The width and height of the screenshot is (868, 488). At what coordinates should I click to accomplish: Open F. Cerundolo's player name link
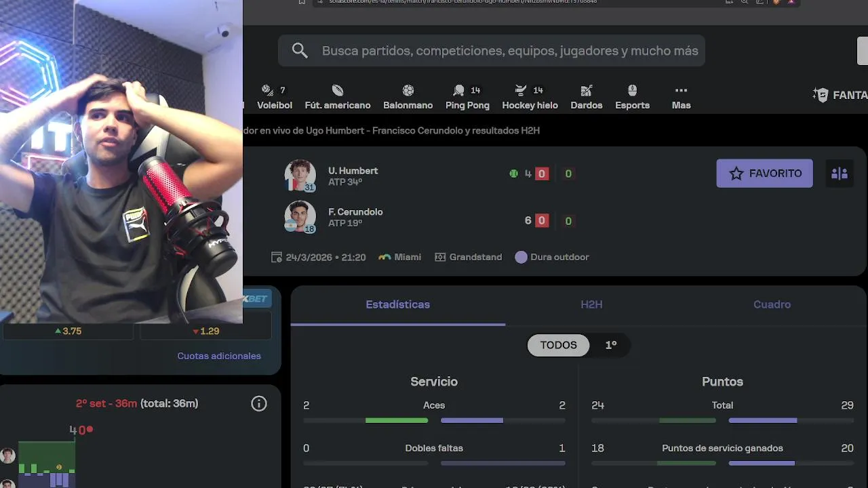[355, 212]
